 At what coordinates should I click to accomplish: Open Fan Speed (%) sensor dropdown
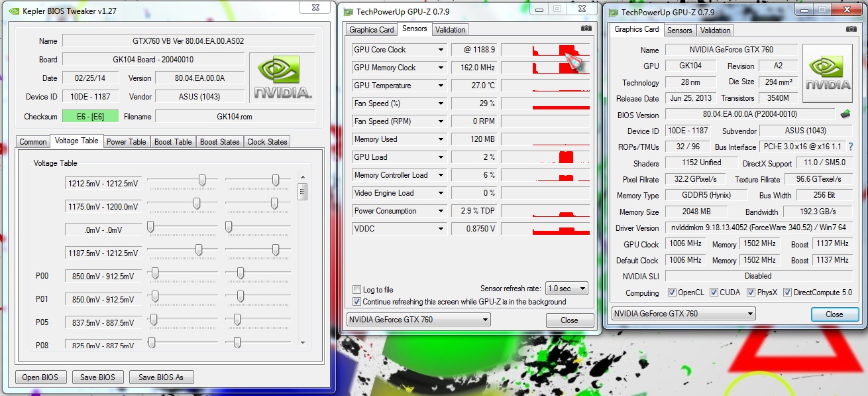(441, 103)
